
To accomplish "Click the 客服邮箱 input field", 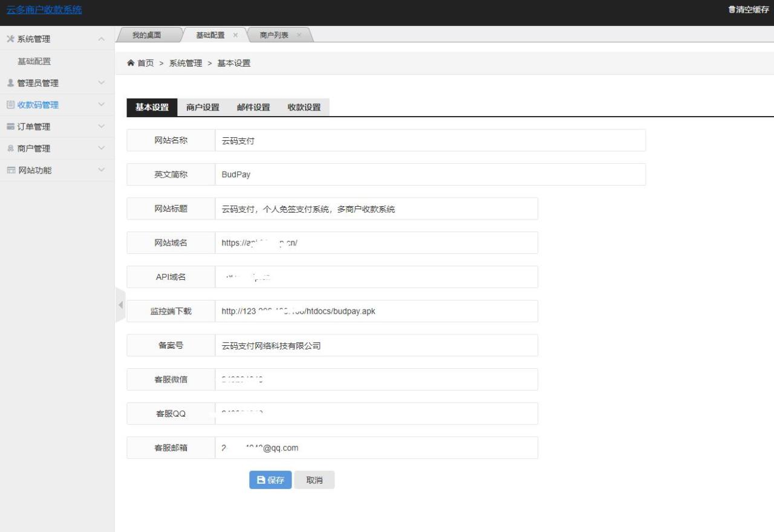I will [x=376, y=447].
